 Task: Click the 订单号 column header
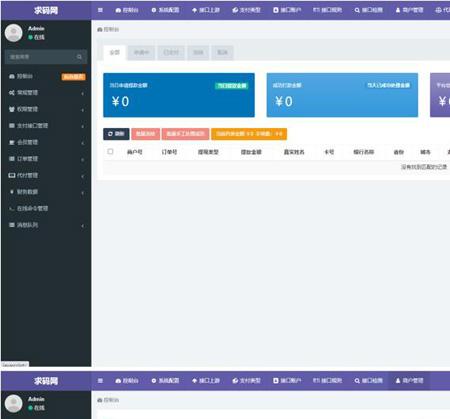coord(169,152)
